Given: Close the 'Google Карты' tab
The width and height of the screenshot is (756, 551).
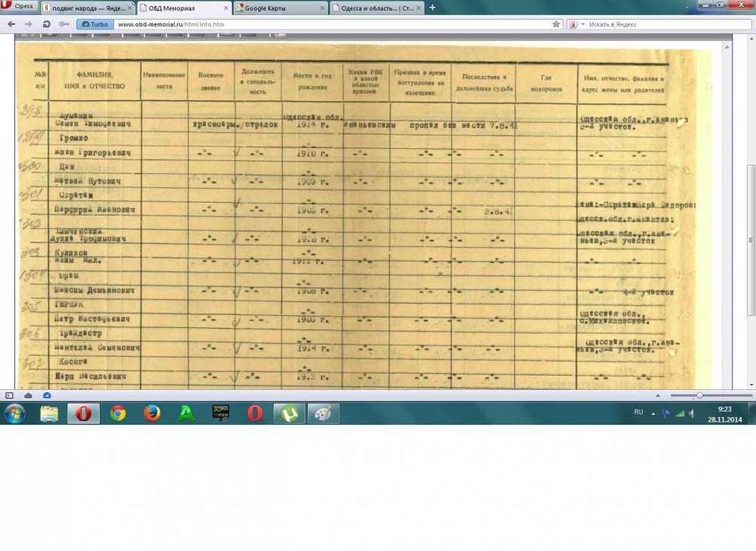Looking at the screenshot, I should [322, 8].
